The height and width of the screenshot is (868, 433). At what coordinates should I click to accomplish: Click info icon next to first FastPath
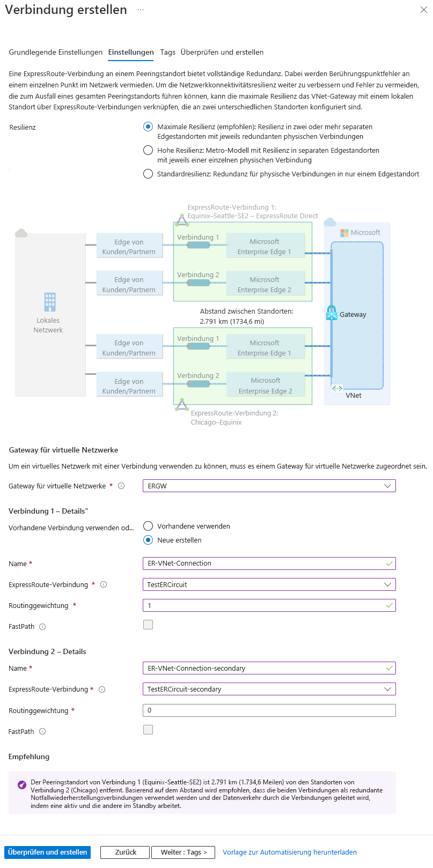tap(42, 627)
